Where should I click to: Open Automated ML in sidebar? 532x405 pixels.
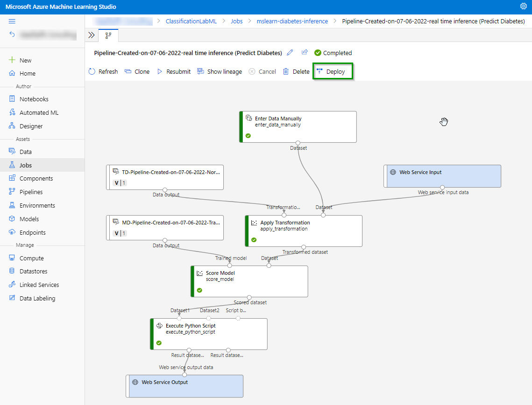tap(39, 112)
